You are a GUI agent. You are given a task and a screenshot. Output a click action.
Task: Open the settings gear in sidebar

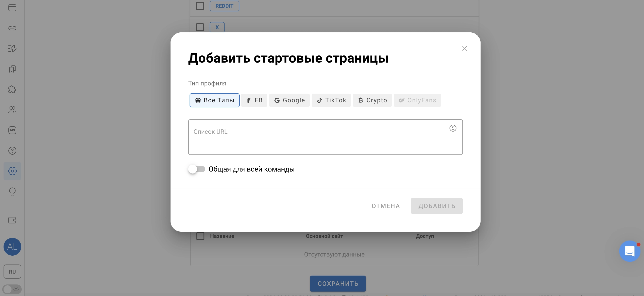[12, 171]
